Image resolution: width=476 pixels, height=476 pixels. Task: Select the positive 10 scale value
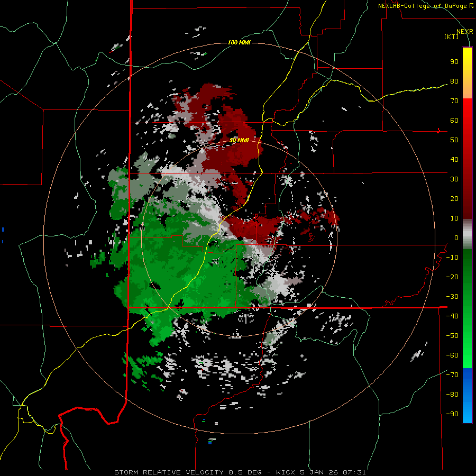click(454, 218)
